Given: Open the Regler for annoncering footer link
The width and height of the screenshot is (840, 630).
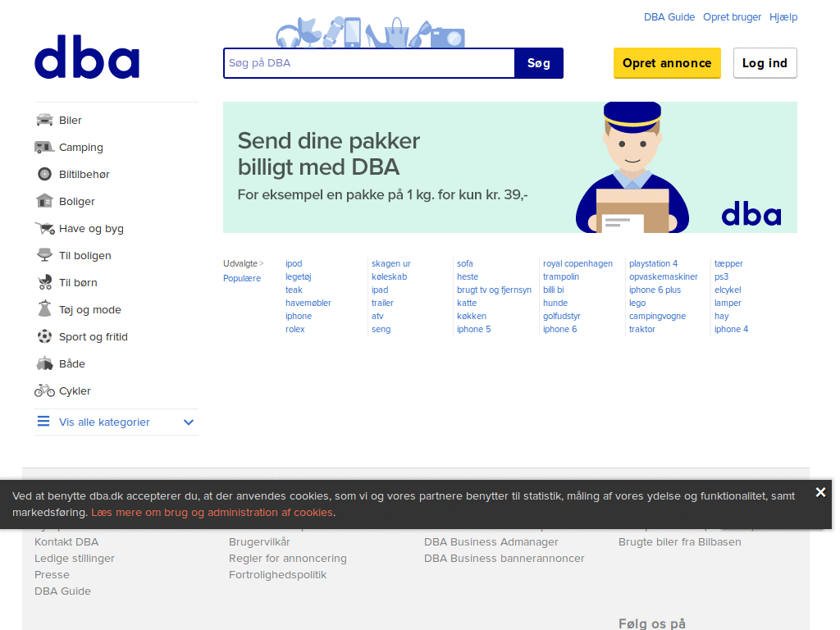Looking at the screenshot, I should [x=288, y=558].
